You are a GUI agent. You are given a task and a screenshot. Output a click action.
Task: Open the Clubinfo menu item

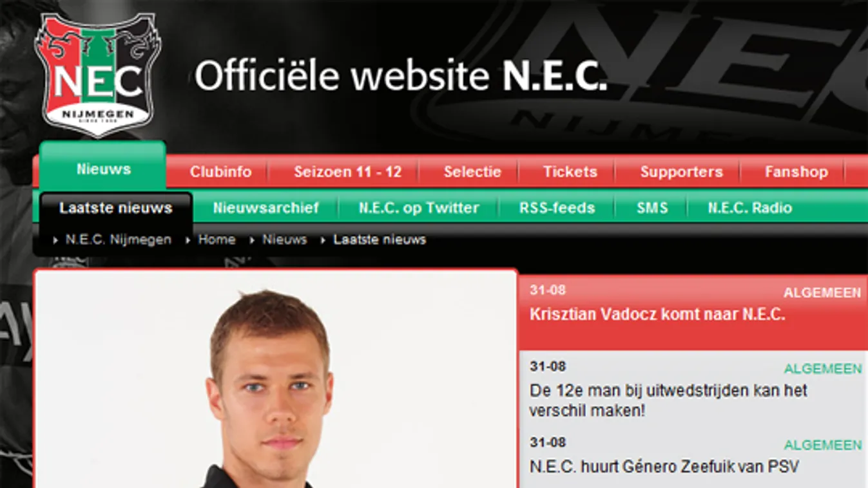pos(220,172)
